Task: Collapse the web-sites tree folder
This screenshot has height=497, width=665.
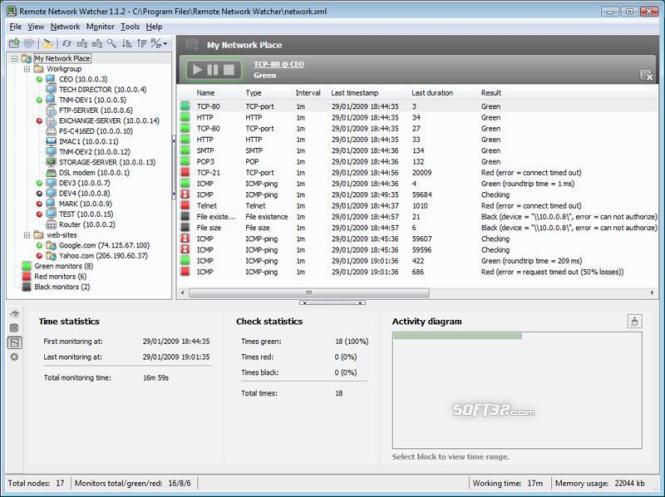Action: point(27,235)
